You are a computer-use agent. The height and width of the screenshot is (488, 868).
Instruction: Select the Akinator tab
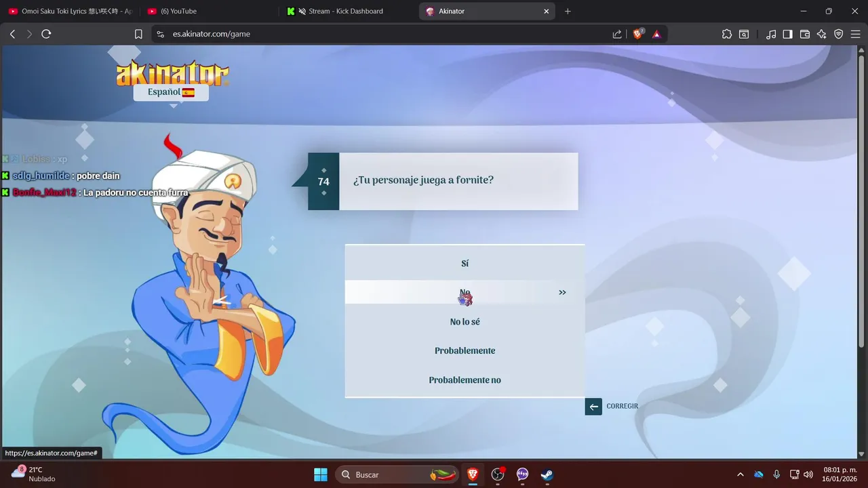(488, 11)
